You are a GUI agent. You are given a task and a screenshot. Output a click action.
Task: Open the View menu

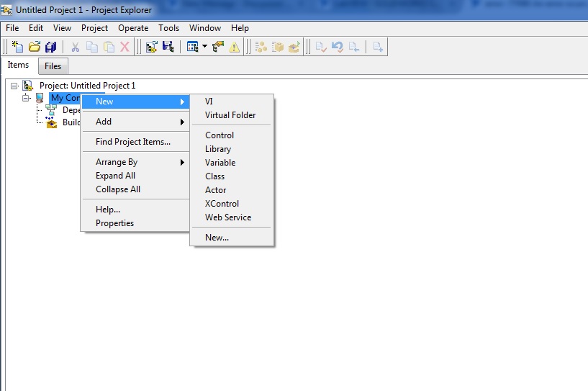point(62,28)
